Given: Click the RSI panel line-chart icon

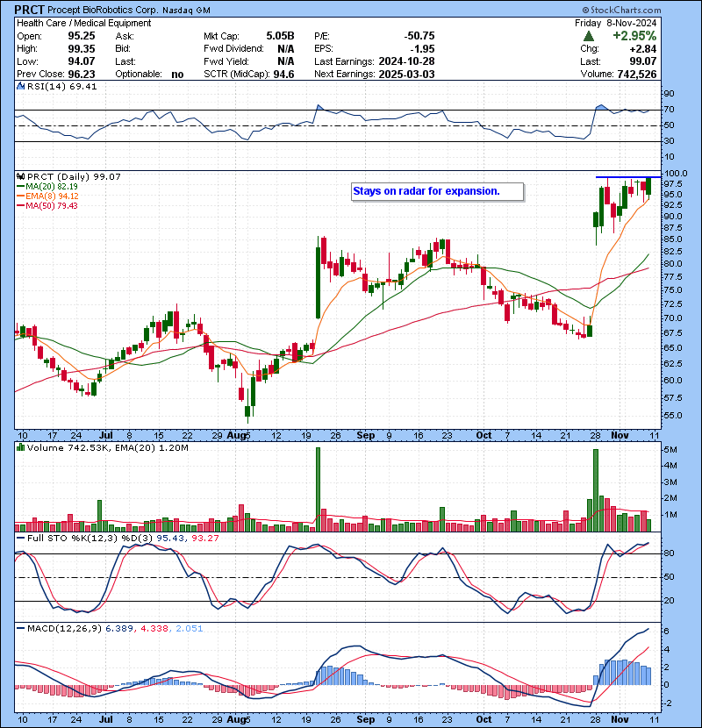Looking at the screenshot, I should coord(20,86).
